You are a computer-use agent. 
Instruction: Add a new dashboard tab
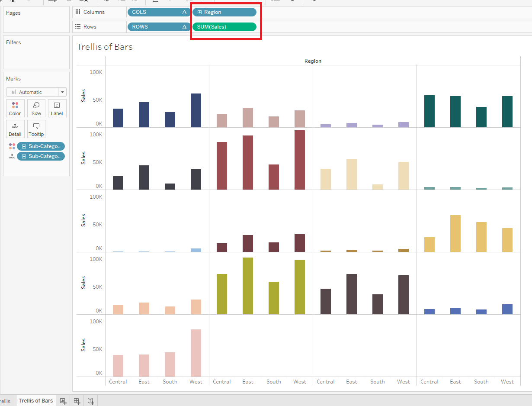point(77,401)
